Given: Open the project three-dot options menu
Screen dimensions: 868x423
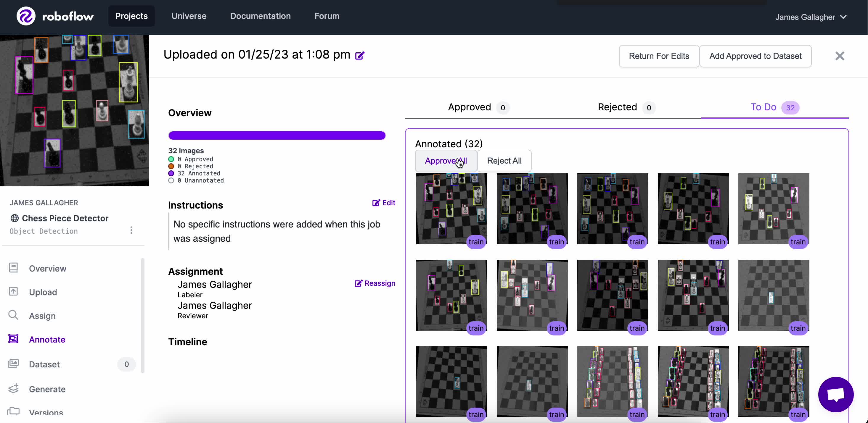Looking at the screenshot, I should coord(131,230).
